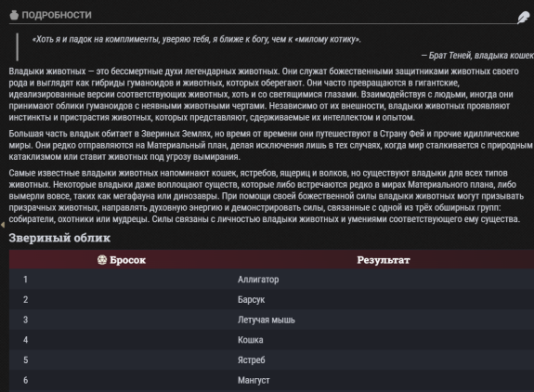Screen dimensions: 534x392
Task: Click the Результат column header
Action: [x=384, y=260]
